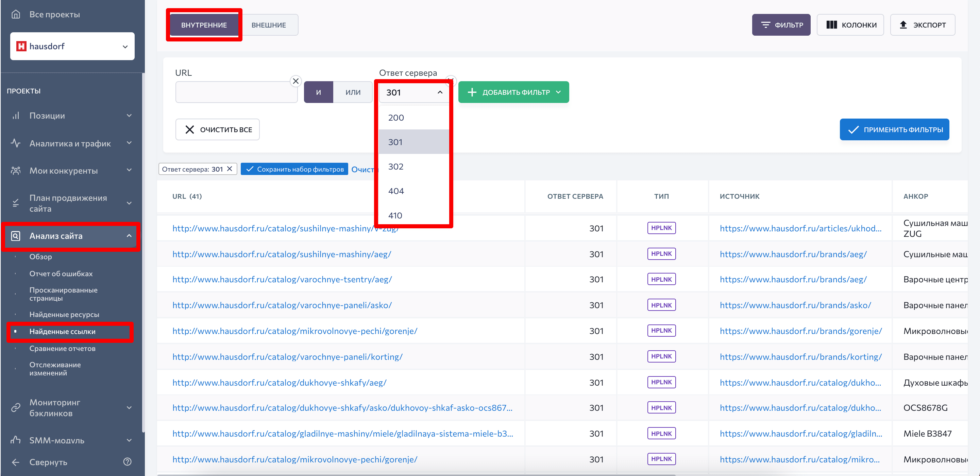Click the Мои конкуренты people icon

16,171
